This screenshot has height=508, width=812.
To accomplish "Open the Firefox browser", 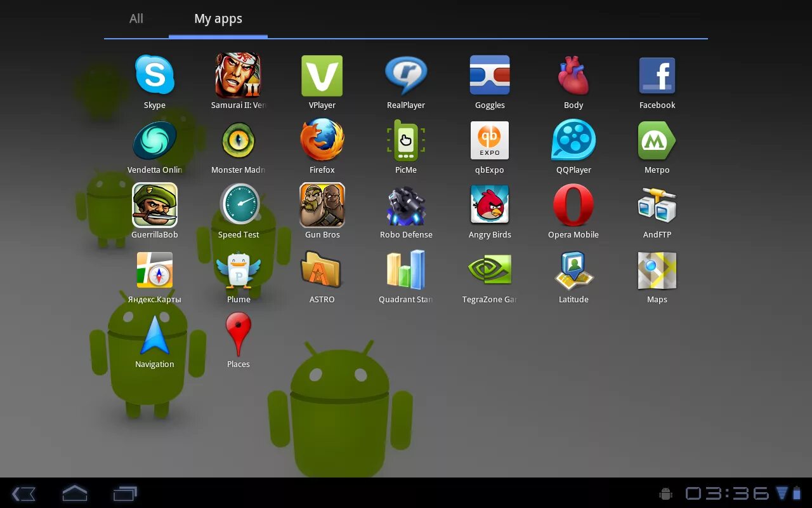I will (x=322, y=140).
